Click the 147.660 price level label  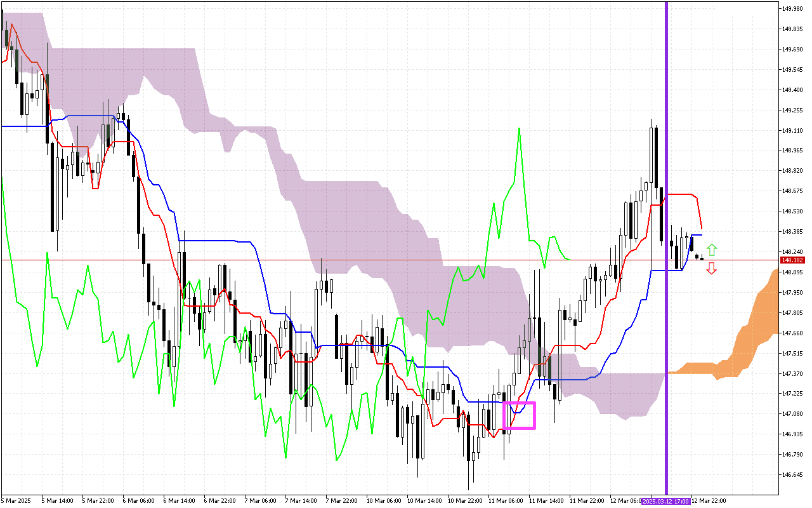pyautogui.click(x=793, y=333)
